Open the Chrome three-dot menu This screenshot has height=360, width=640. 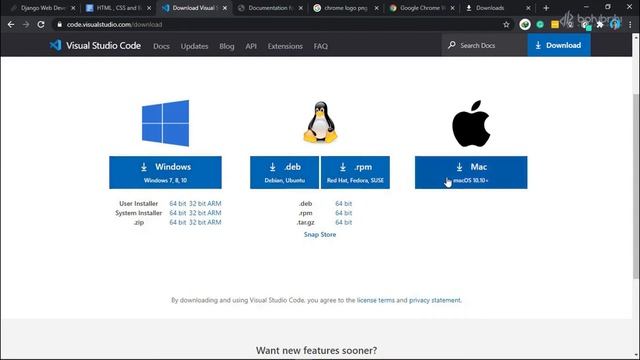[x=630, y=24]
